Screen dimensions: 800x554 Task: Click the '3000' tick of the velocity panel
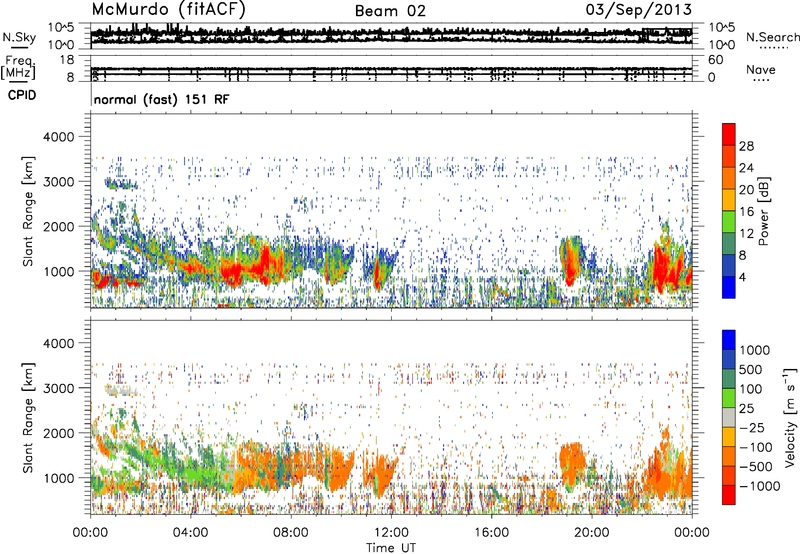tap(58, 388)
